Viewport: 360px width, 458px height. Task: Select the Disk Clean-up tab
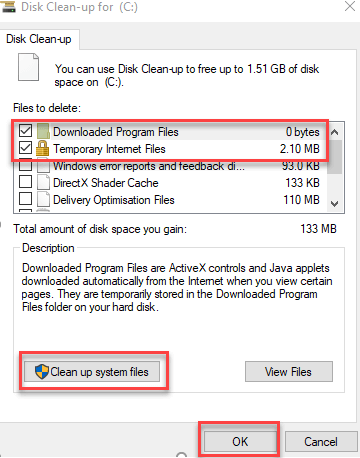click(x=39, y=39)
